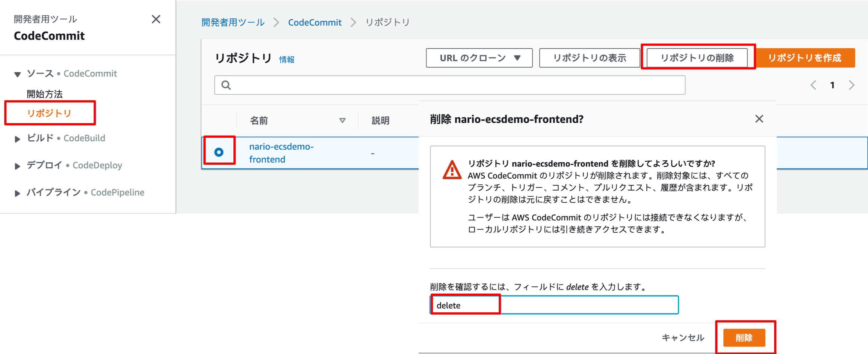
Task: Close the developer tools sidebar panel
Action: 156,19
